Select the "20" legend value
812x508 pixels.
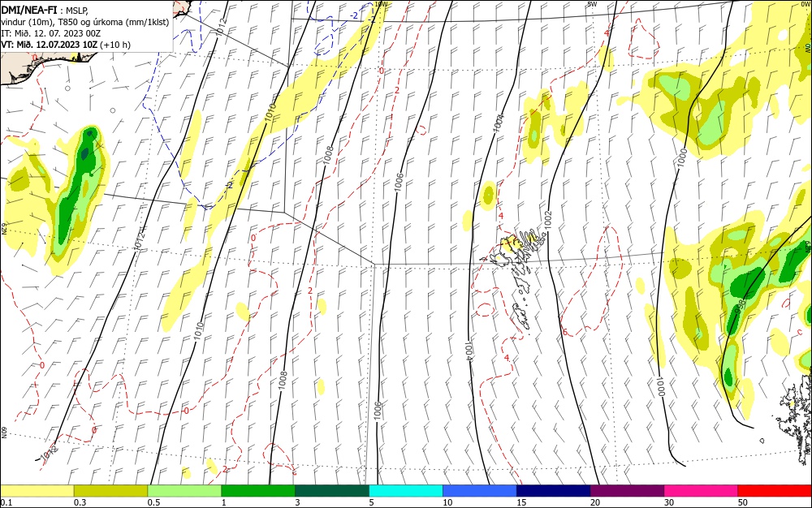pos(595,502)
